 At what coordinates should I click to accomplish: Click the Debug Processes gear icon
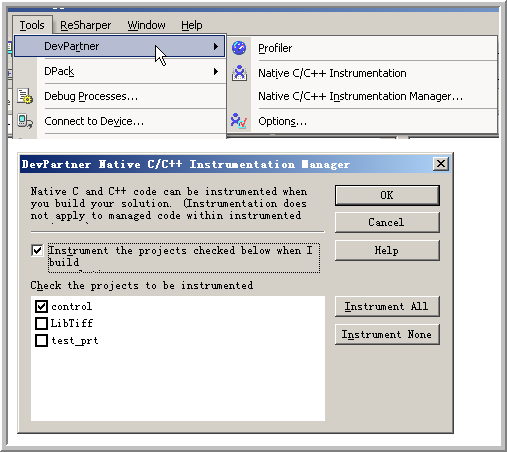coord(25,96)
